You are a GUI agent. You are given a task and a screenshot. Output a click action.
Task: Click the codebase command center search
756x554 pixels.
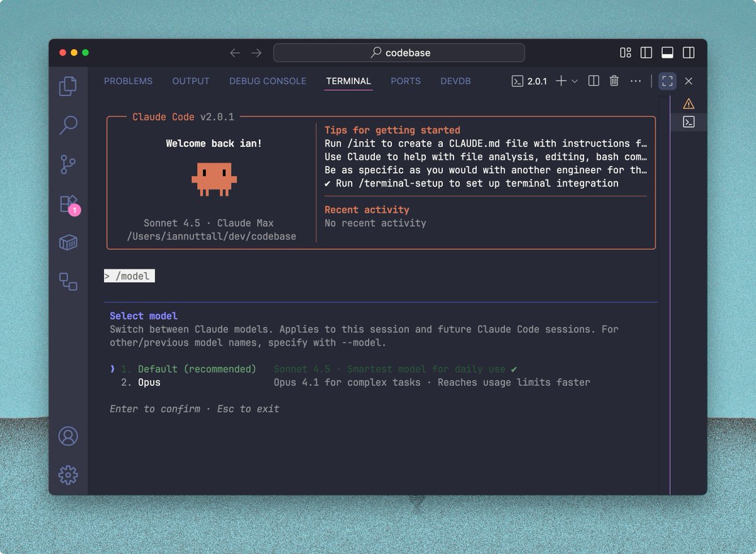click(x=399, y=53)
